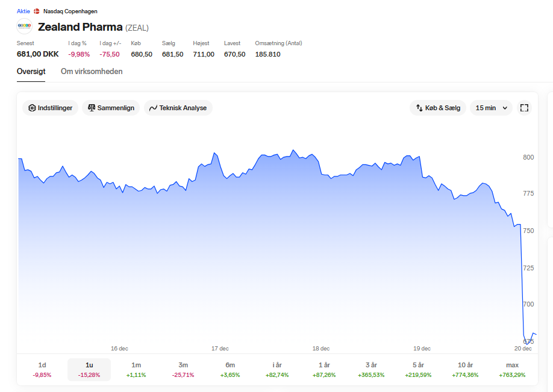Image resolution: width=553 pixels, height=392 pixels.
Task: Select the 1d time range
Action: [x=42, y=370]
